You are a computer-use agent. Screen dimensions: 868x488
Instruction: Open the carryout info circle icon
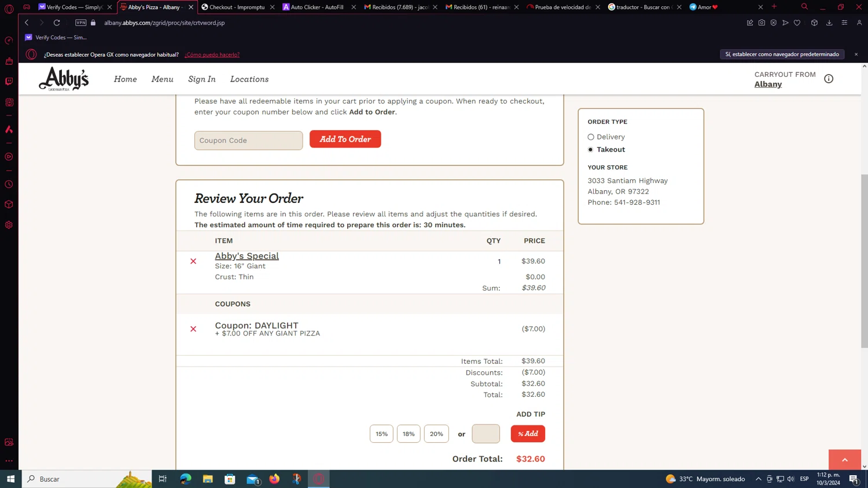pos(829,79)
